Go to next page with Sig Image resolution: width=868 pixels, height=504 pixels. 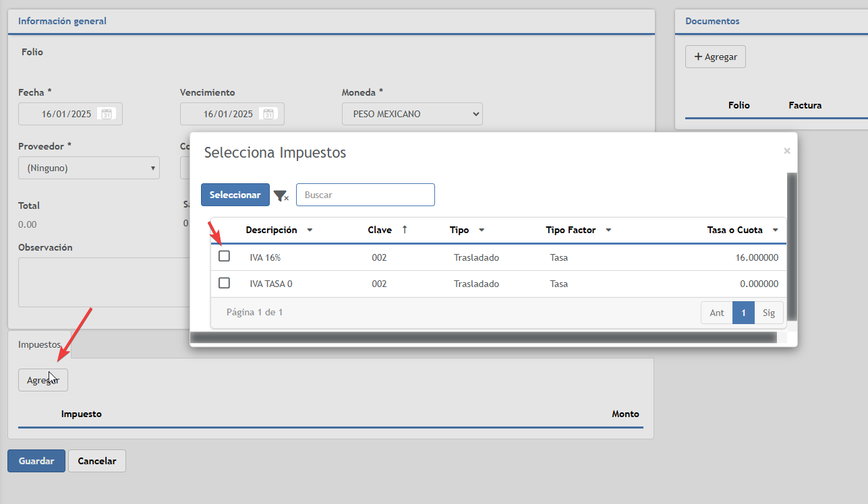[x=769, y=313]
